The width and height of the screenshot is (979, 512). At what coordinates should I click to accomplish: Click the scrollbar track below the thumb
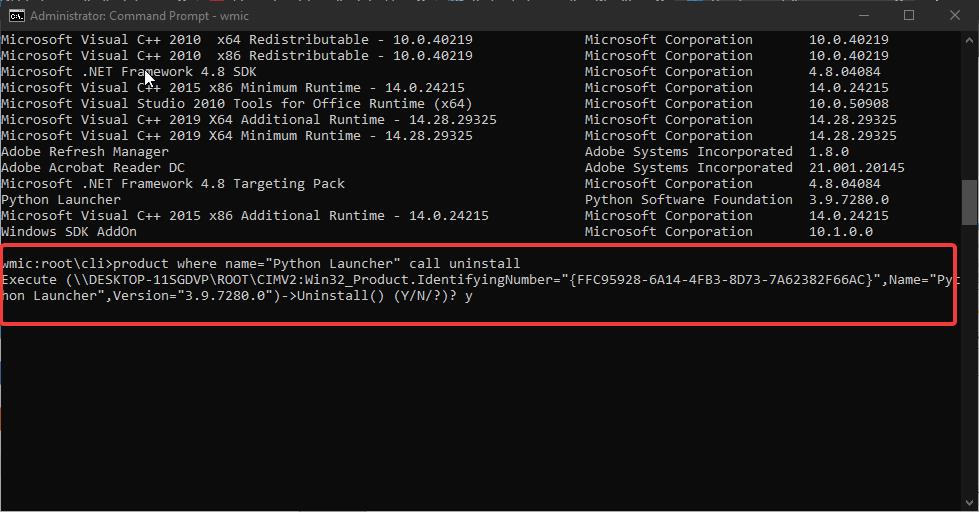pyautogui.click(x=970, y=359)
